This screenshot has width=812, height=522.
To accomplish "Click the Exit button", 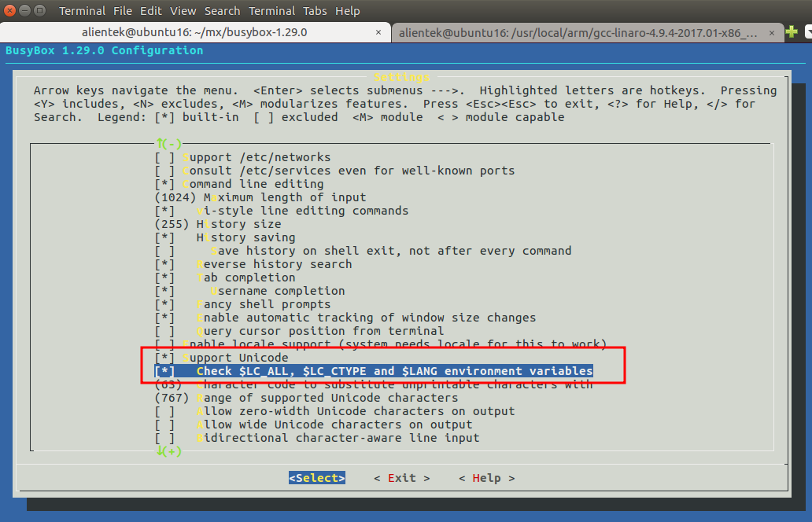I will tap(402, 478).
